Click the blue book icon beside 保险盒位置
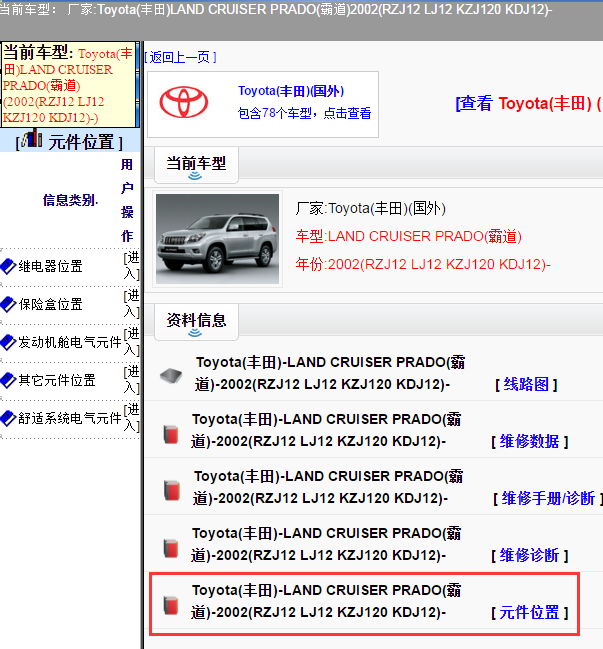This screenshot has height=649, width=603. (8, 305)
